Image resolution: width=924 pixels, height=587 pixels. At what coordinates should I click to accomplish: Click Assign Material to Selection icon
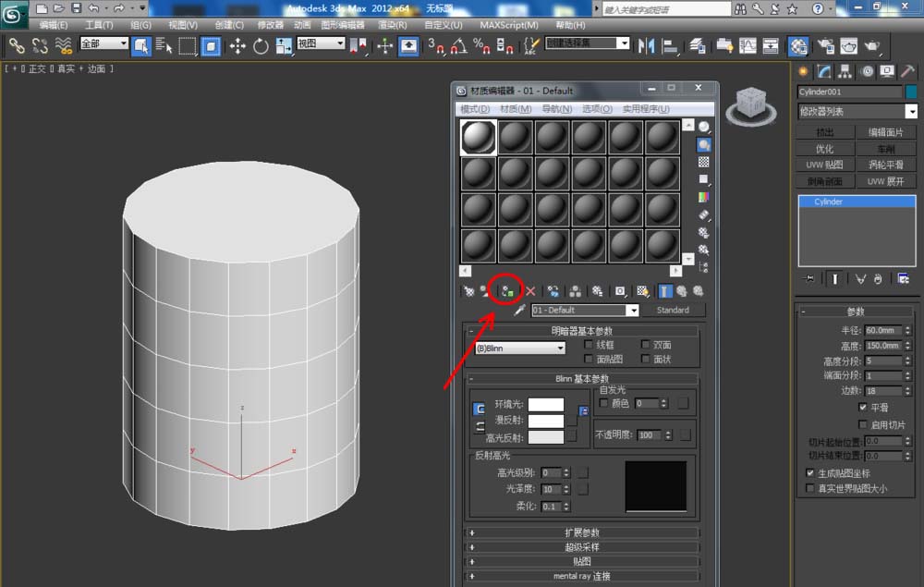507,291
